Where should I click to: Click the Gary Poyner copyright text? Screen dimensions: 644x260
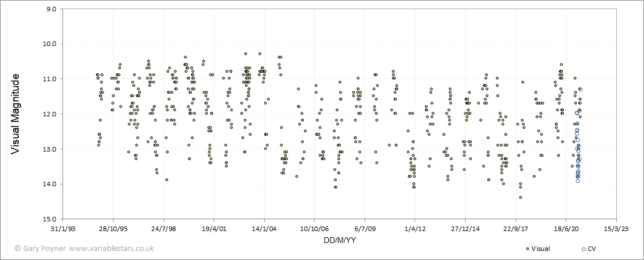(x=84, y=248)
